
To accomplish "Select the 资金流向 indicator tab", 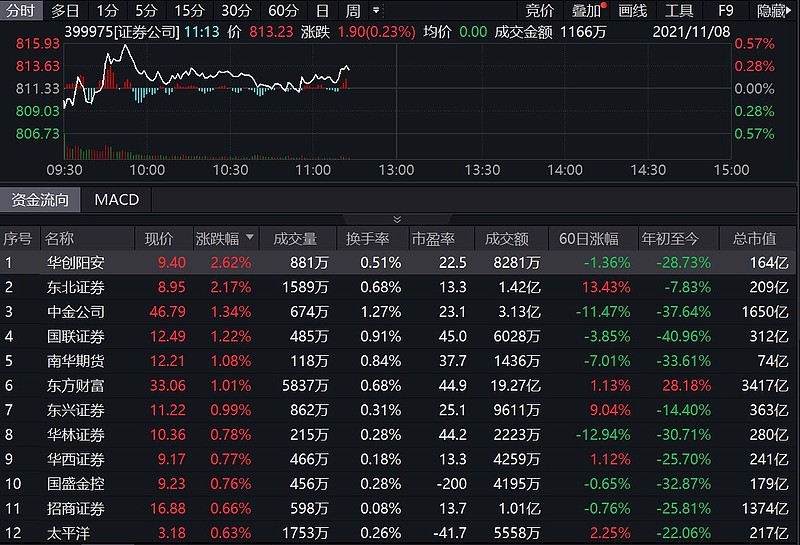I will [x=40, y=200].
